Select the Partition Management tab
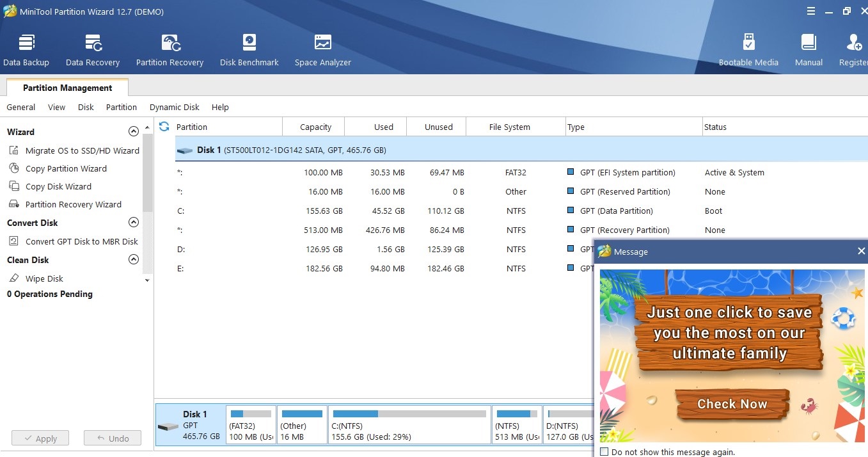868x457 pixels. (x=67, y=88)
